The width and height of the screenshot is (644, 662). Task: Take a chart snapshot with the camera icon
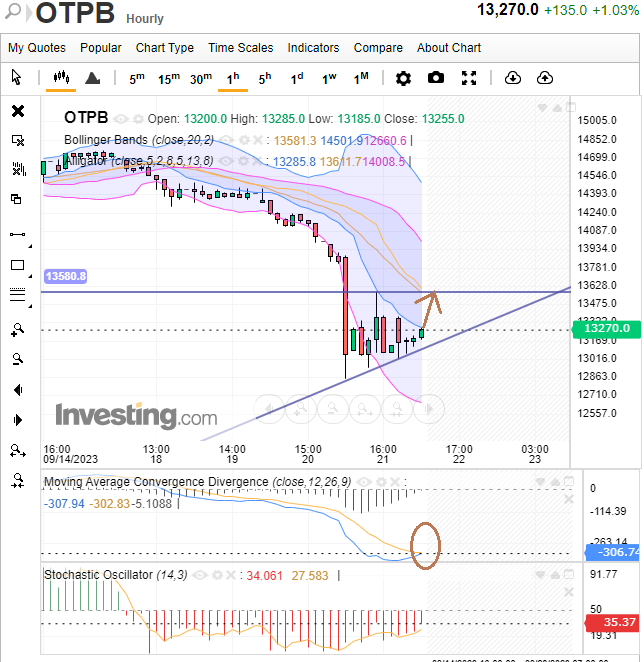click(436, 78)
